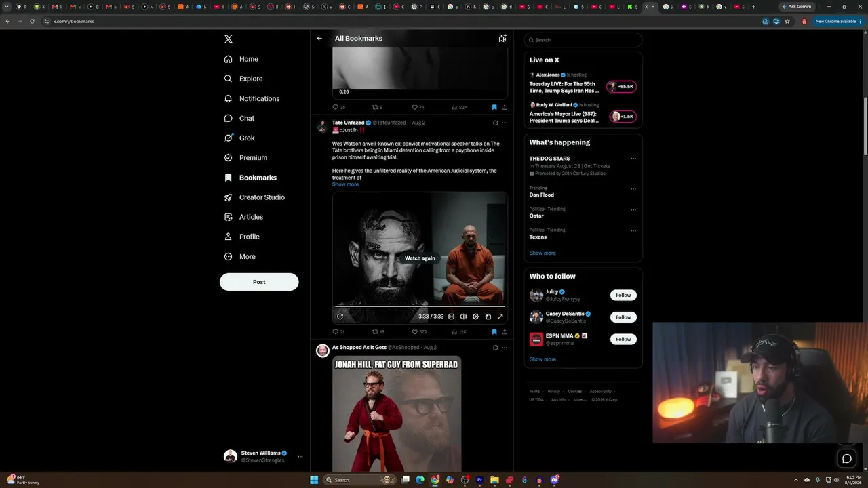Open more options for THE DOG STARS
The width and height of the screenshot is (868, 488).
(633, 159)
